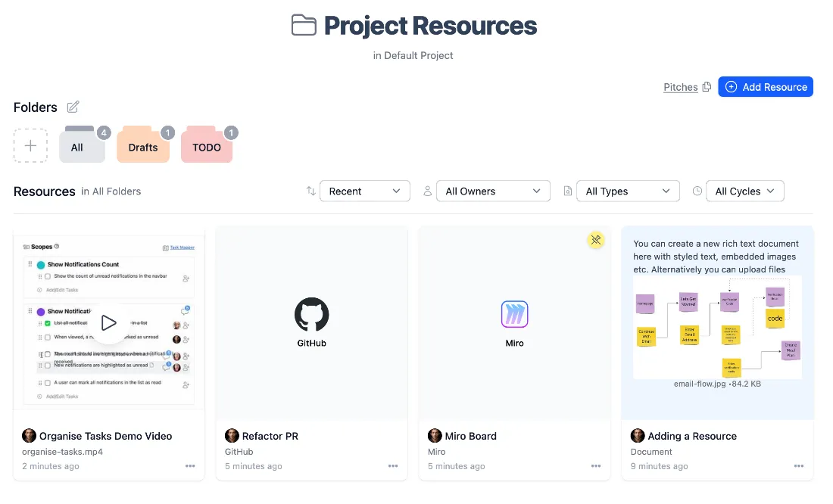833x504 pixels.
Task: Click the GitHub logo on Refactor PR card
Action: point(311,314)
